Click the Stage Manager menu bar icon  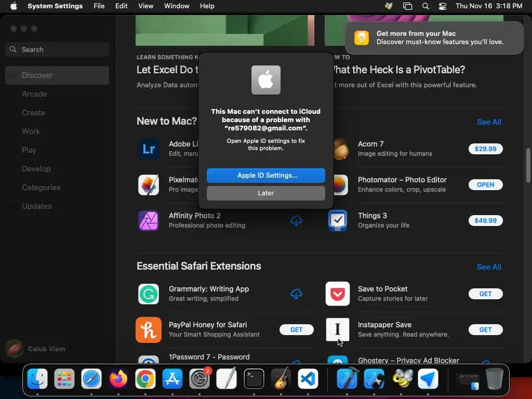click(x=407, y=6)
